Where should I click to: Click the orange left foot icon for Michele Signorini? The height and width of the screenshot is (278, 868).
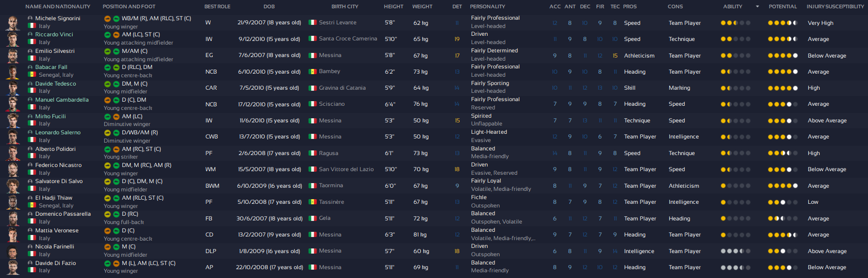[x=107, y=19]
